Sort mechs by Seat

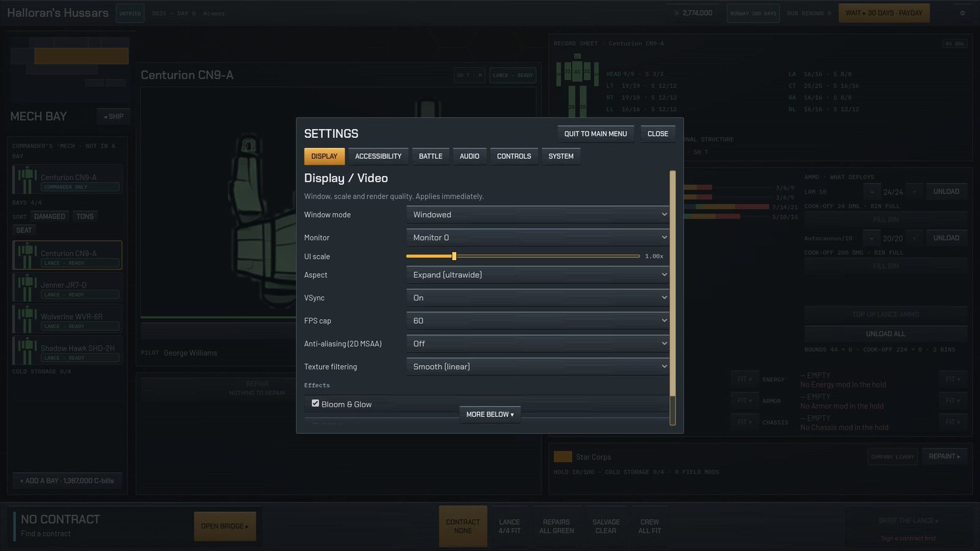coord(24,230)
